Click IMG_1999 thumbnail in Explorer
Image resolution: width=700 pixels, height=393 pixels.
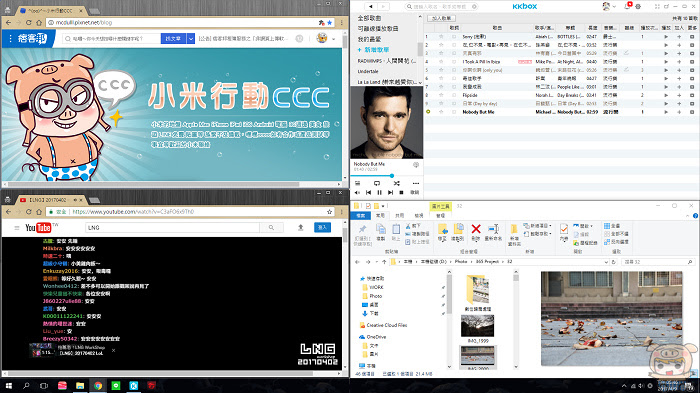tap(477, 326)
